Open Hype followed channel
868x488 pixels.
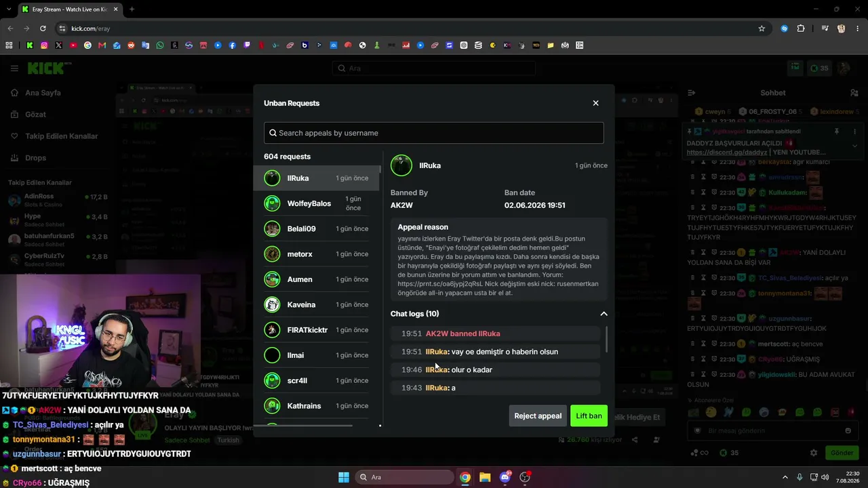pyautogui.click(x=58, y=220)
